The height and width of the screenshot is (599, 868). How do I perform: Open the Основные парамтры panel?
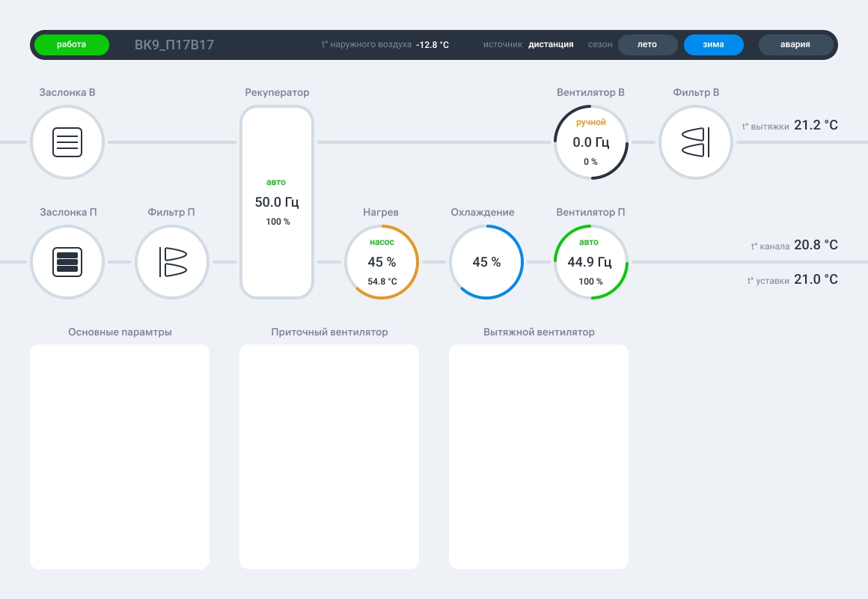click(120, 457)
